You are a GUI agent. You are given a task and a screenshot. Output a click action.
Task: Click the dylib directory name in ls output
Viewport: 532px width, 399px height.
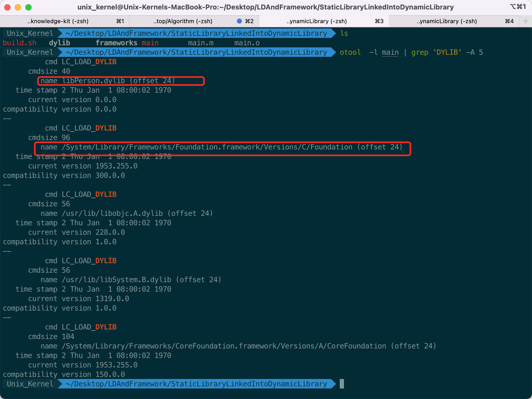point(60,43)
